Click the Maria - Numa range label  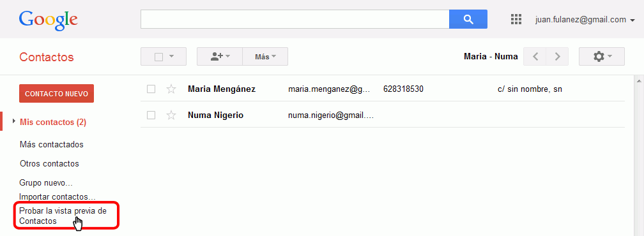491,57
